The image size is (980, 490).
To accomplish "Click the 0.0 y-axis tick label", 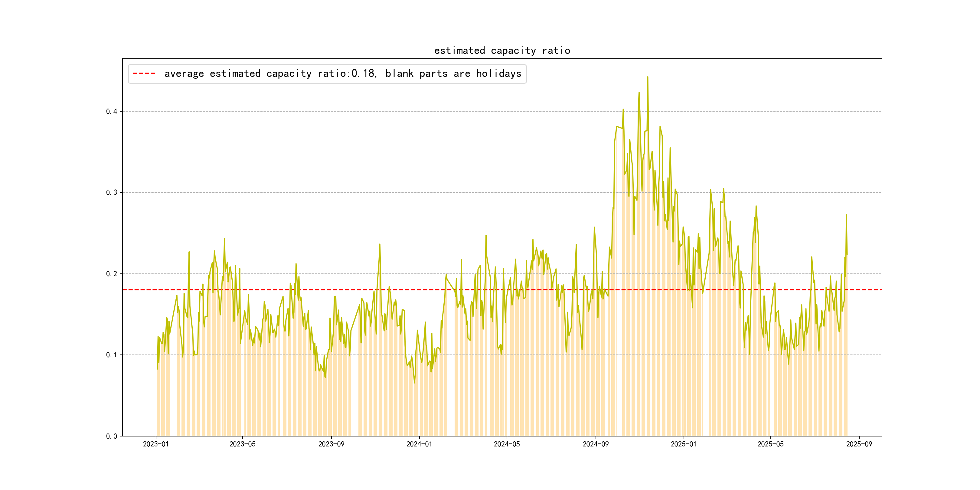I will tap(112, 436).
